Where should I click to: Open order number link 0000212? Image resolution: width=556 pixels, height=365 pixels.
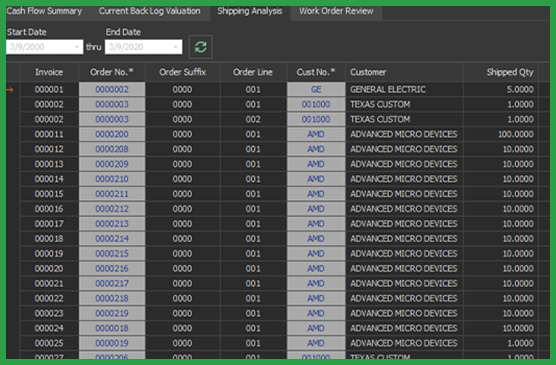point(112,209)
